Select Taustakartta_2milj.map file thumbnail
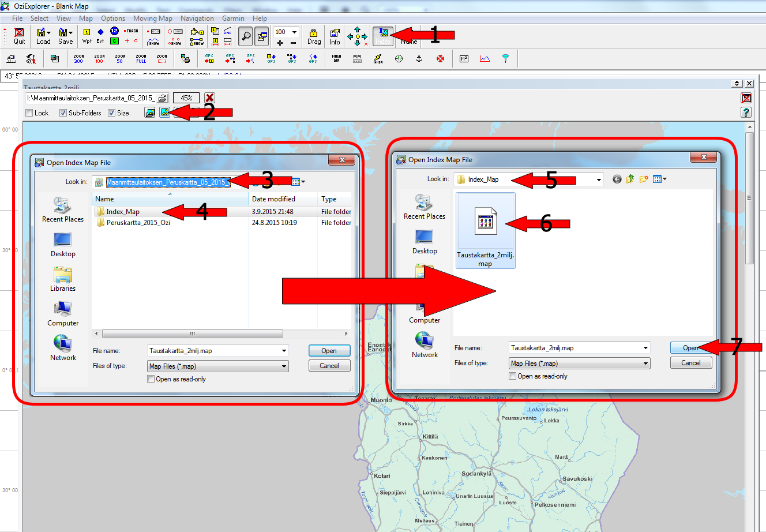Viewport: 766px width, 532px height. [x=485, y=231]
